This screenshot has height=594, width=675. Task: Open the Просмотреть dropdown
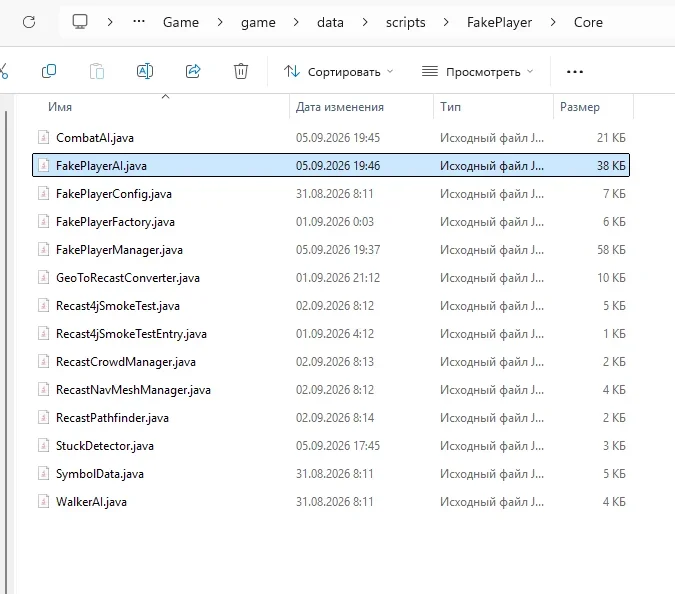[477, 71]
